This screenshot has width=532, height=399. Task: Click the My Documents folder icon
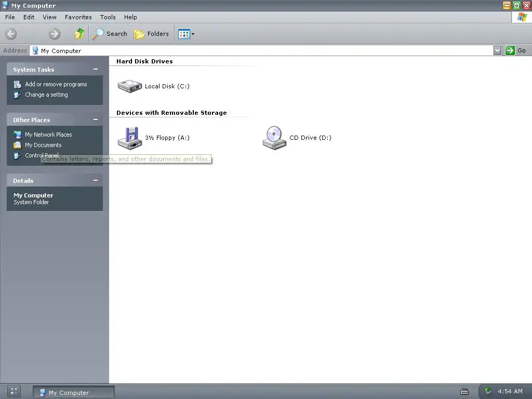(x=17, y=145)
